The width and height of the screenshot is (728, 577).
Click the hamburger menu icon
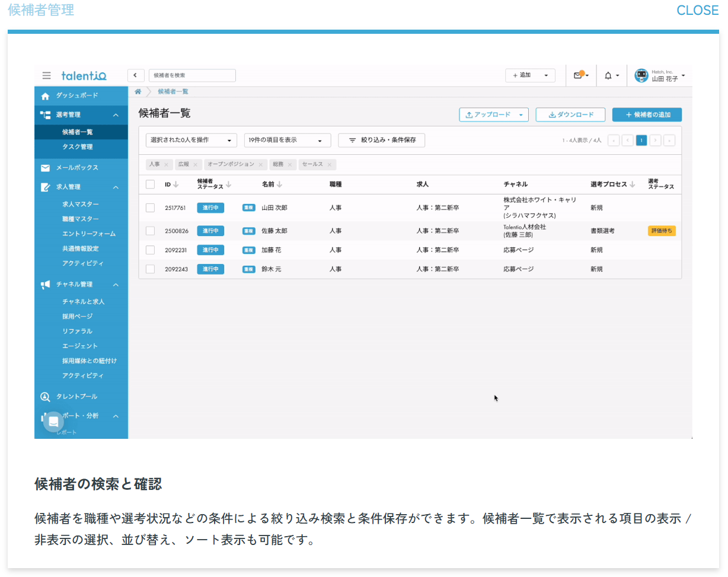click(x=46, y=76)
